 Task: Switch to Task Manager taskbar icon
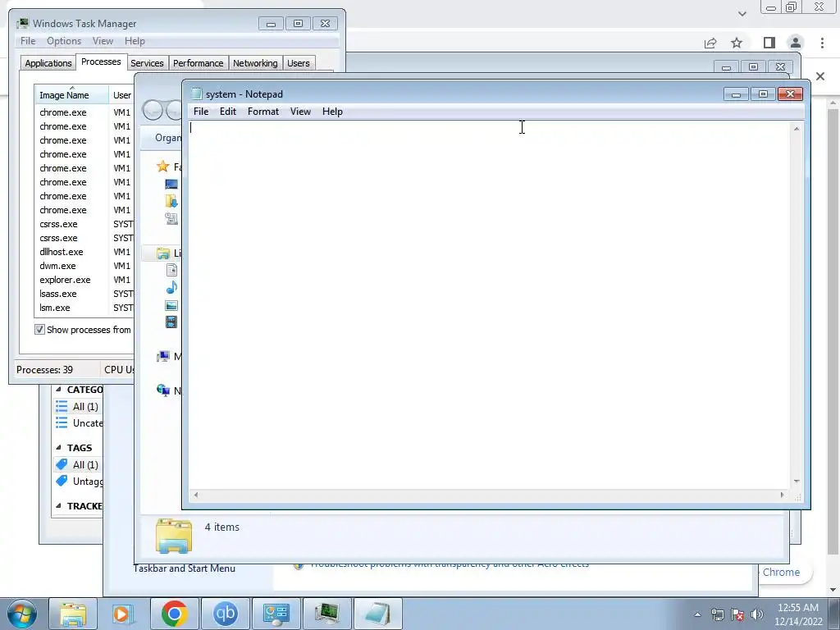pos(326,614)
